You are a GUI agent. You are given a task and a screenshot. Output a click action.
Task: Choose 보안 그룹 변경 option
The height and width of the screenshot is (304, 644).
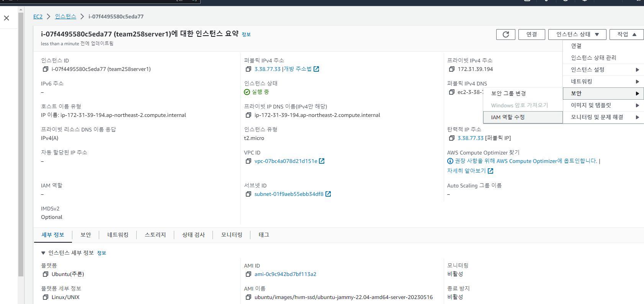(523, 94)
